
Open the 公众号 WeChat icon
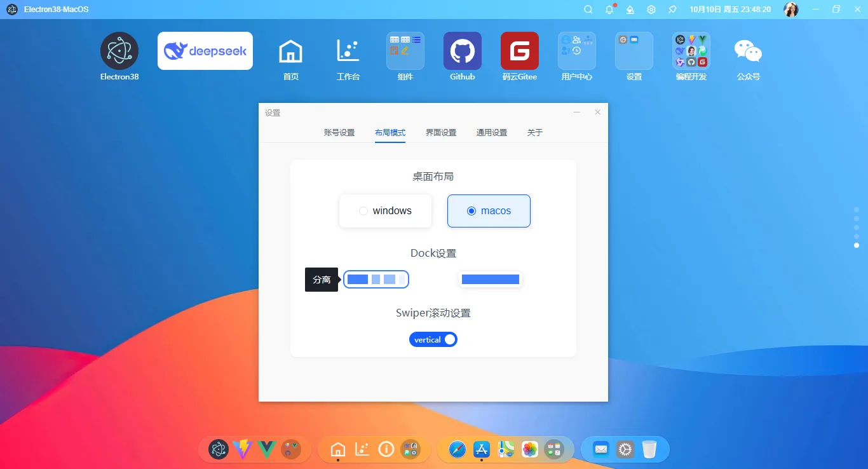tap(748, 51)
